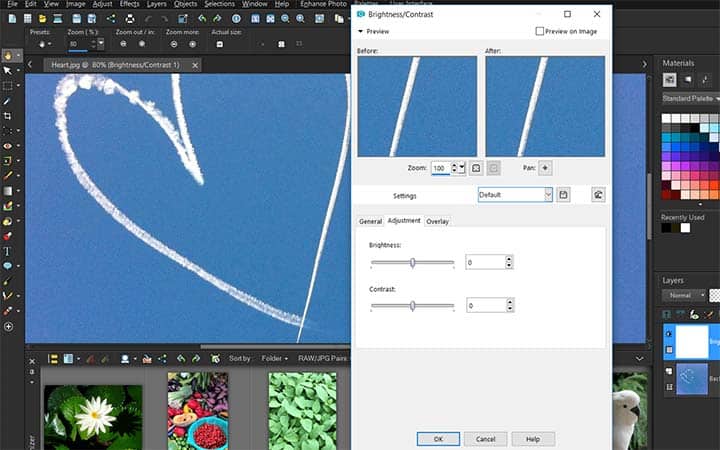This screenshot has height=450, width=720.
Task: Open the Effects menu
Action: pos(129,4)
